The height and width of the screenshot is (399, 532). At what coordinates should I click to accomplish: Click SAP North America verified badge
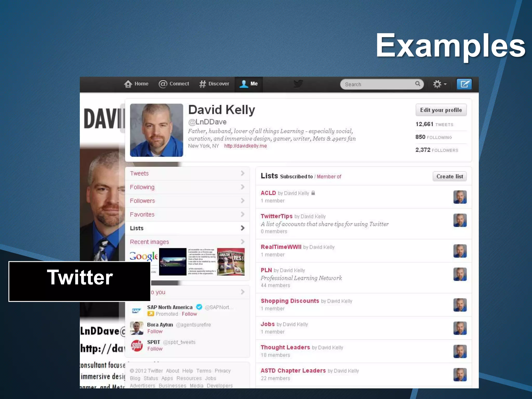[x=199, y=307]
